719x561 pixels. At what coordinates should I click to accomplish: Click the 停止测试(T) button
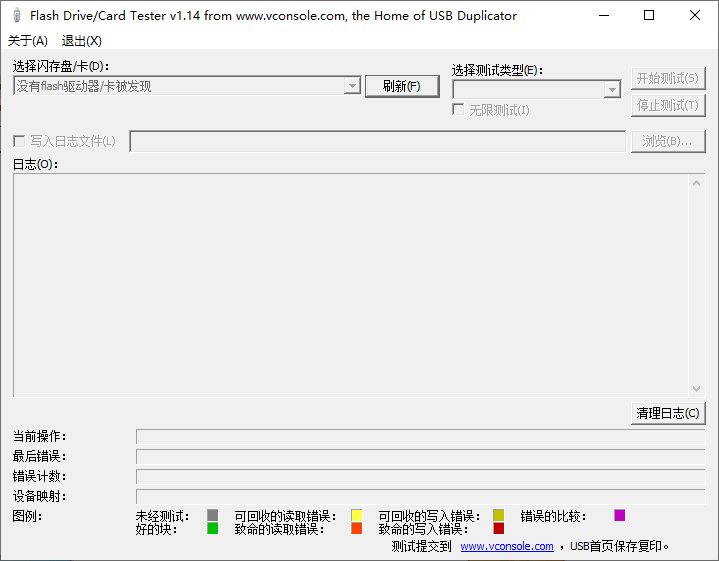[668, 106]
